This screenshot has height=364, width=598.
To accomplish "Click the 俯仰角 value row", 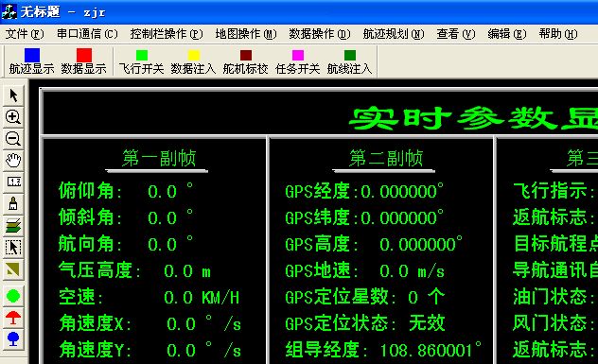I will tap(126, 191).
